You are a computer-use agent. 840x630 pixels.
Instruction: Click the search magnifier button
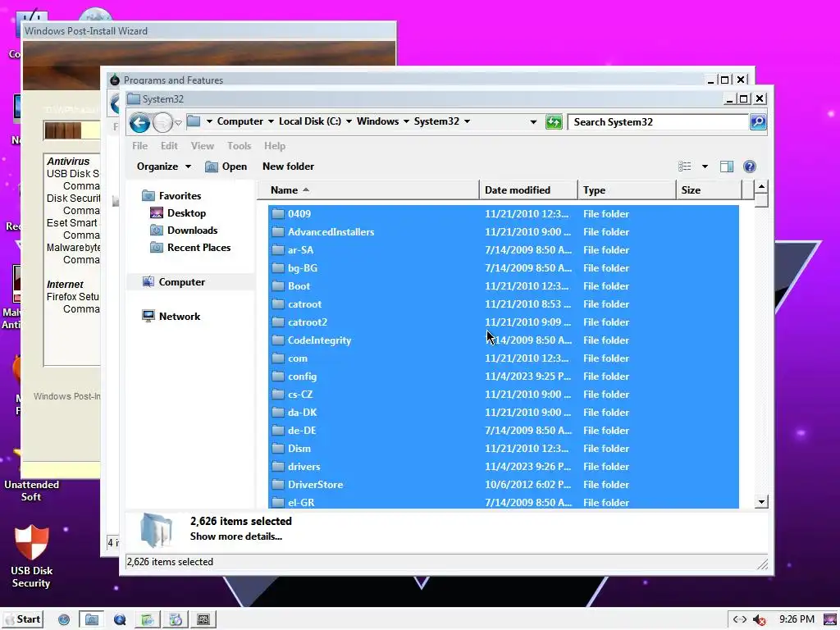[757, 122]
